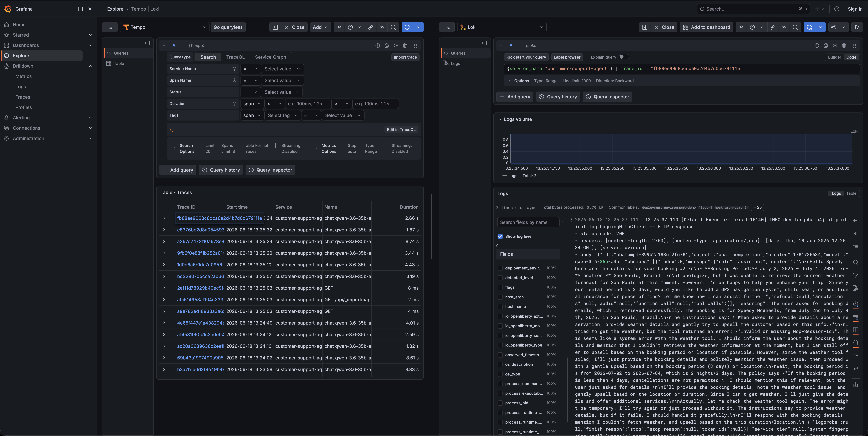Open the Tempo data source dropdown

pos(164,27)
